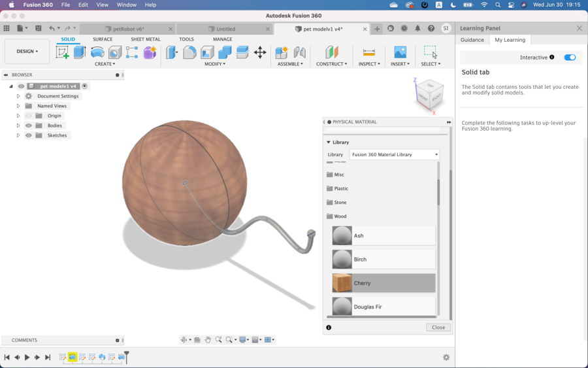Select the Shell tool
This screenshot has height=368, width=588.
pyautogui.click(x=207, y=52)
